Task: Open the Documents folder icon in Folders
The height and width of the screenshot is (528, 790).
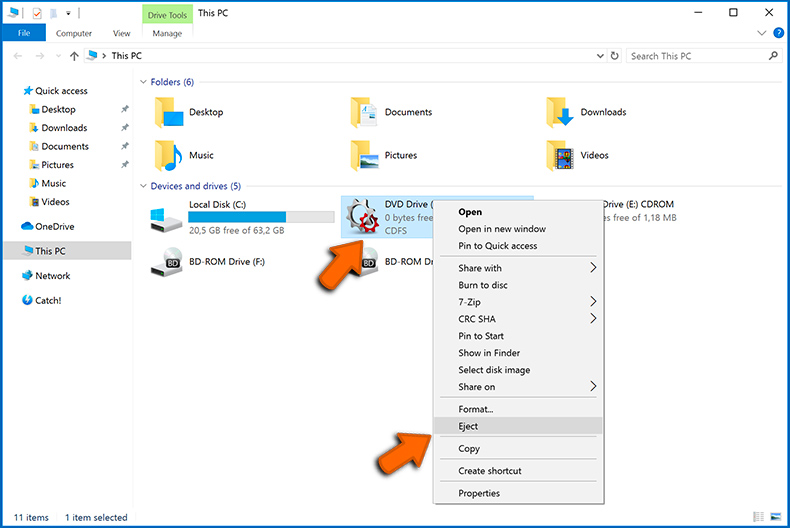Action: point(364,112)
